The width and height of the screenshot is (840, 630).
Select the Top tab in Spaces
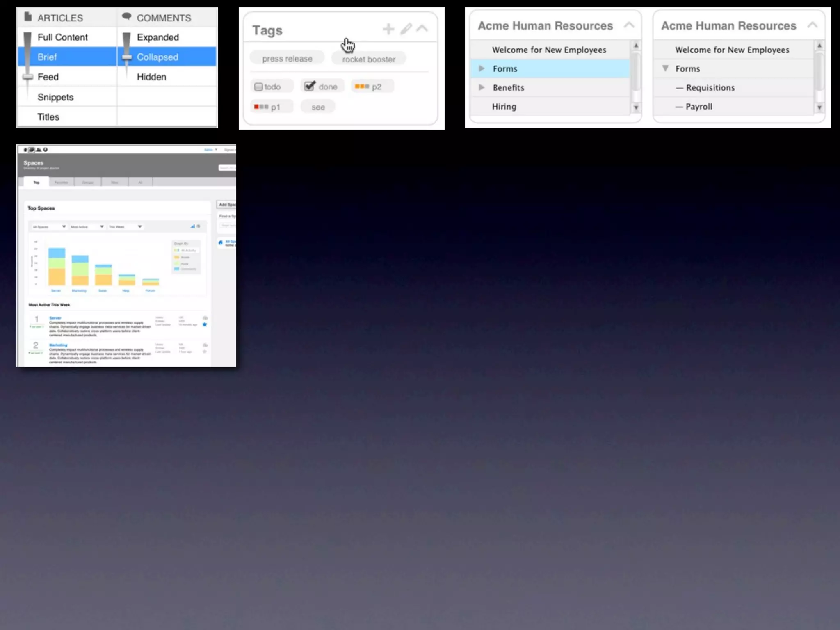tap(37, 183)
